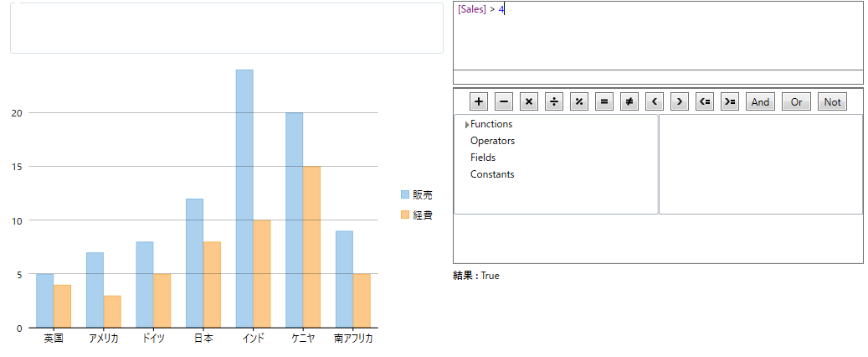This screenshot has height=357, width=868.
Task: Add the greater-than-or-equal operator
Action: click(x=730, y=102)
